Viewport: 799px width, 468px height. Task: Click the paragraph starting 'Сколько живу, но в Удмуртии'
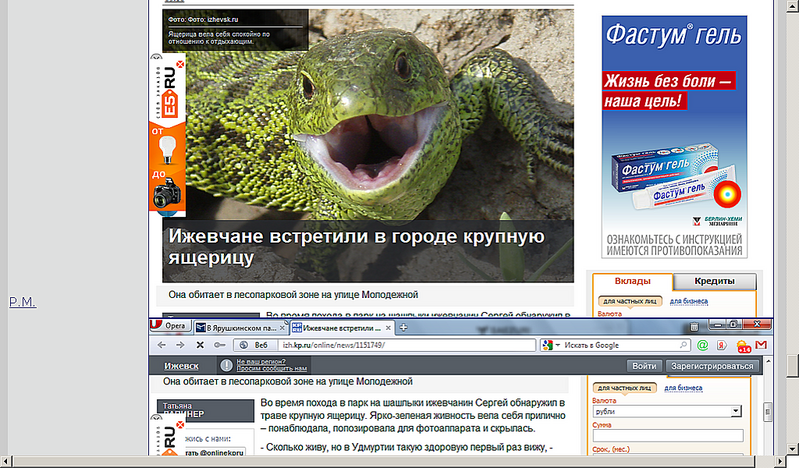407,448
